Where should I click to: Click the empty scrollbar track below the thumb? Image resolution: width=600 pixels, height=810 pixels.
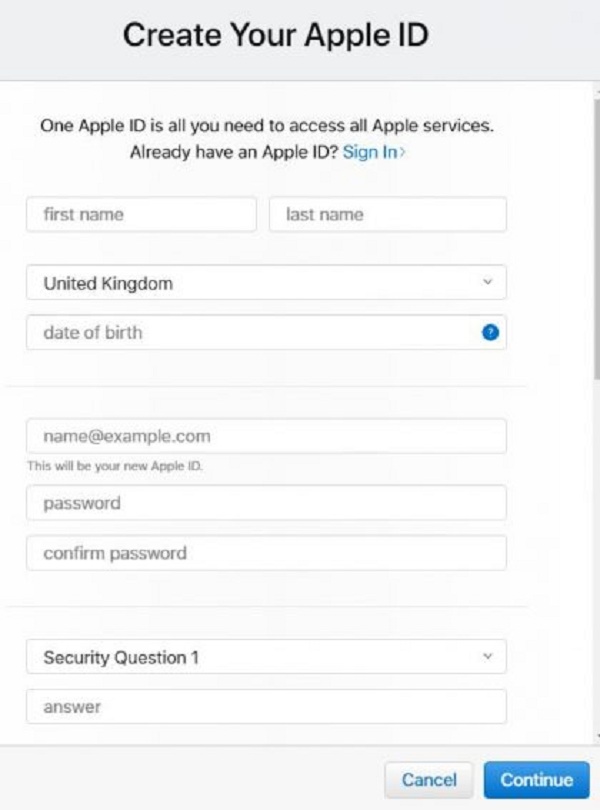[x=597, y=555]
